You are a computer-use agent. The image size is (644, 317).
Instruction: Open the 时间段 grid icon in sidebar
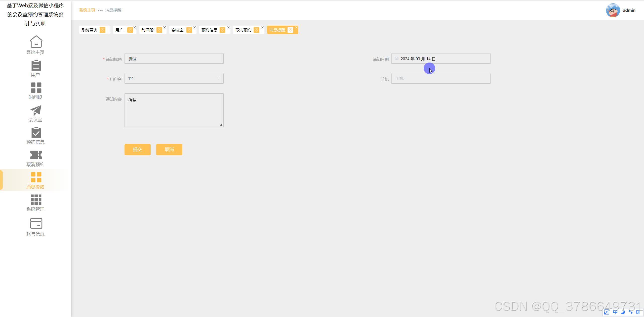pyautogui.click(x=36, y=88)
